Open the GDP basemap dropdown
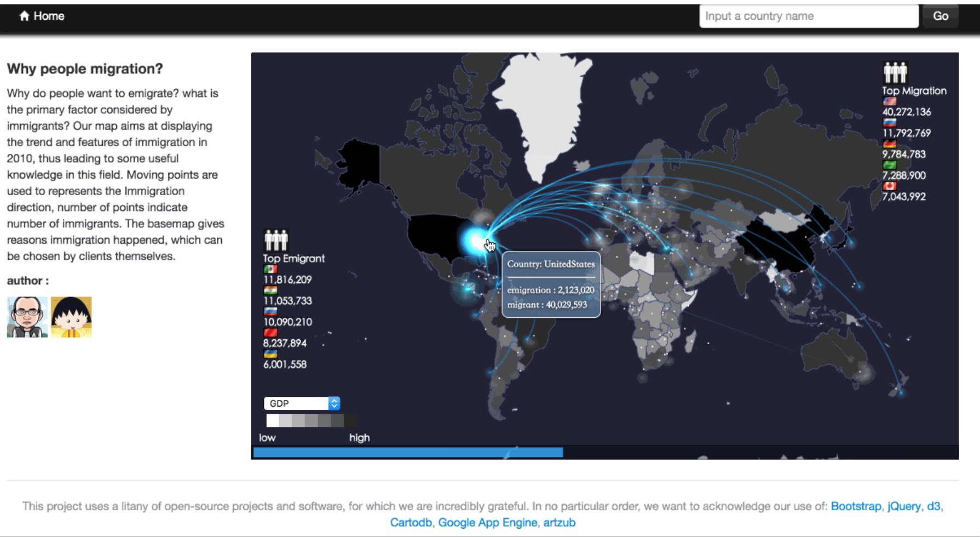 [302, 403]
